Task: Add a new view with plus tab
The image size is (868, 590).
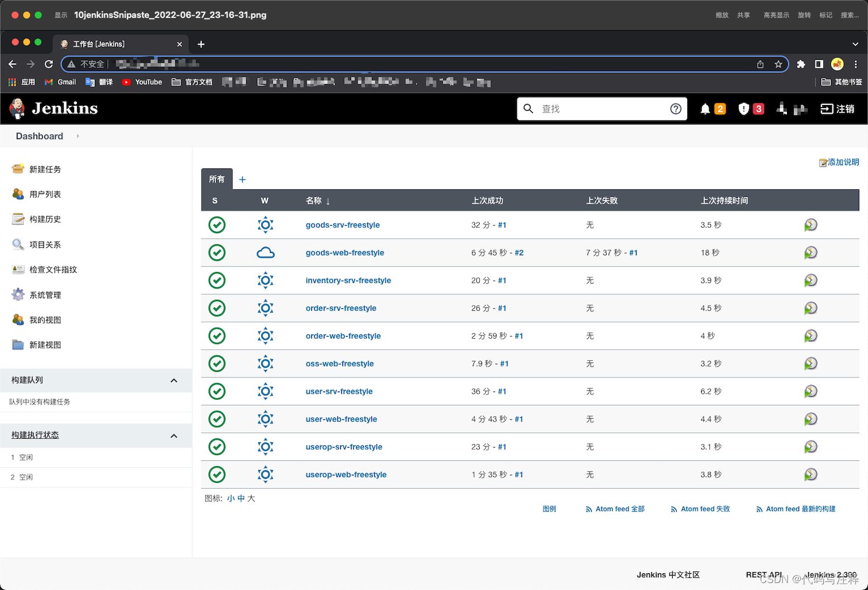Action: coord(242,179)
